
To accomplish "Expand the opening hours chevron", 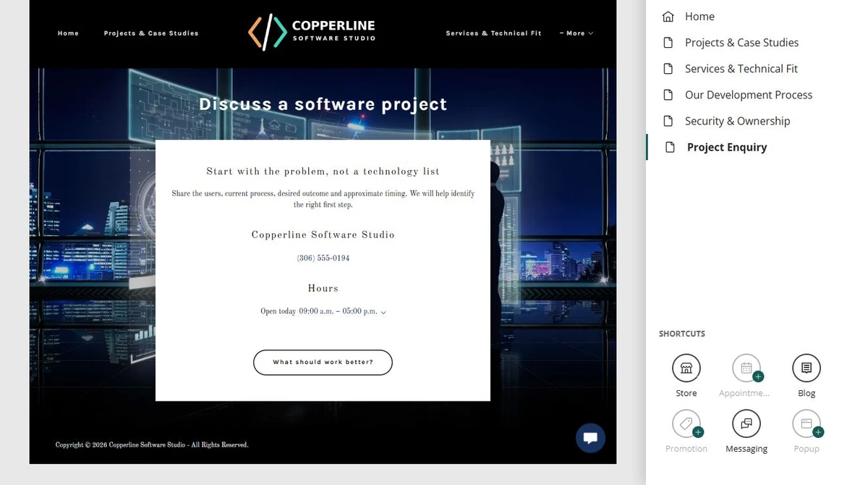I will click(x=383, y=313).
